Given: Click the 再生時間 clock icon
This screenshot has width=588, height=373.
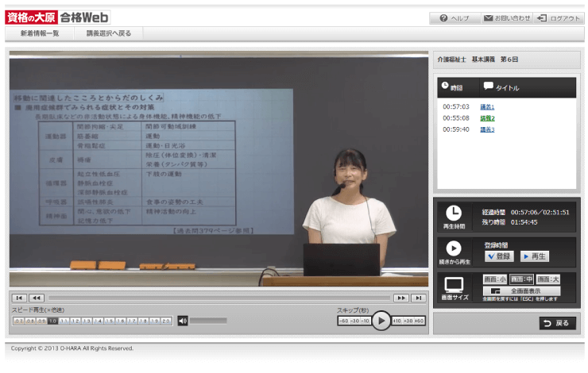Looking at the screenshot, I should (454, 213).
